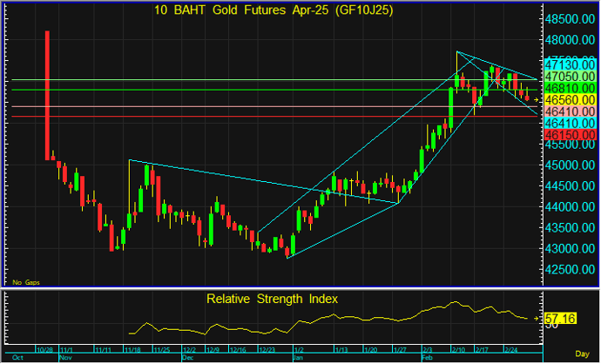Click the 47050.00 light green price label

(570, 77)
